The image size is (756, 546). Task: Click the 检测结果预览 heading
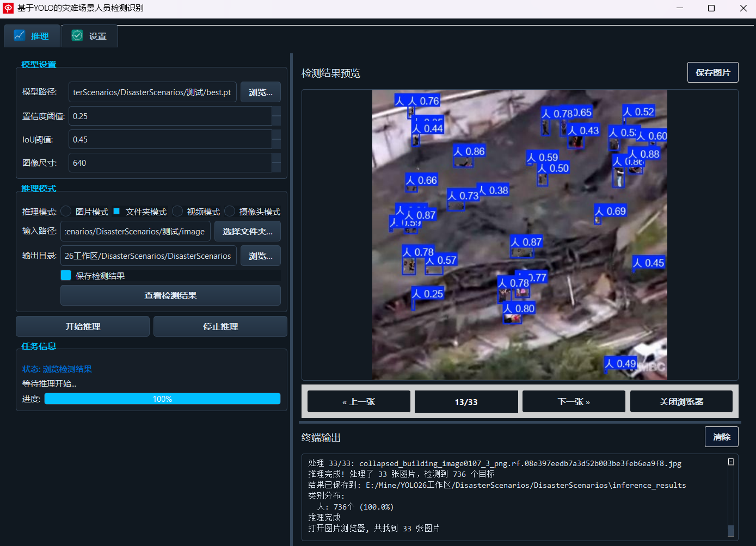(x=331, y=73)
